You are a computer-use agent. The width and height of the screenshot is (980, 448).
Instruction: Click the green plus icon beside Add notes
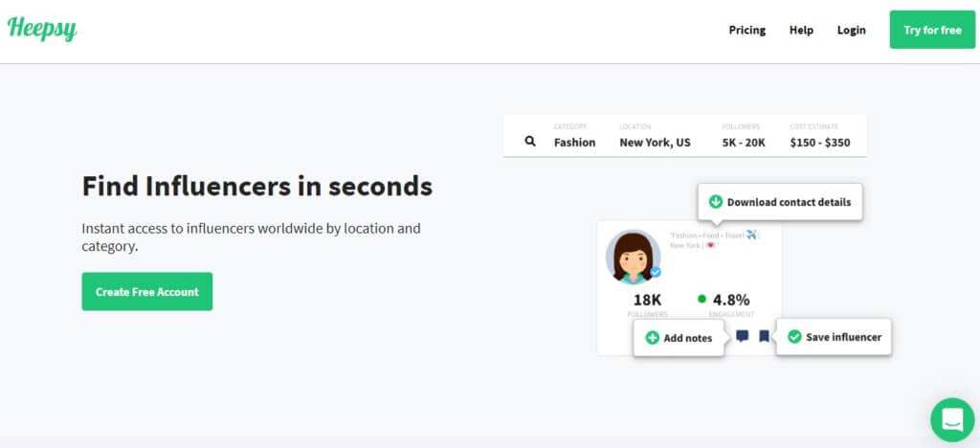pos(653,338)
